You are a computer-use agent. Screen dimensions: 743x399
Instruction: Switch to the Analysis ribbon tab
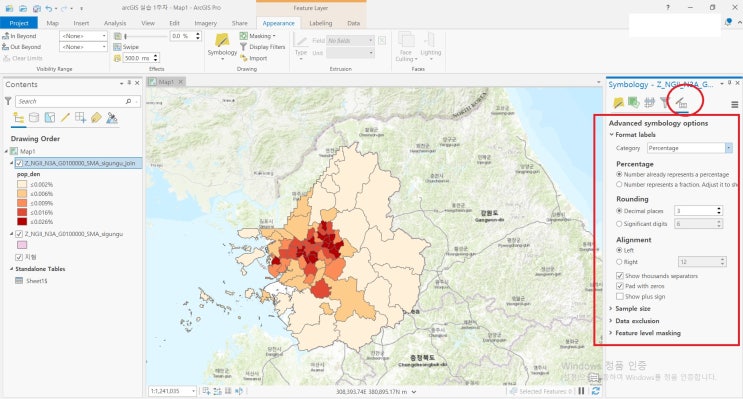(x=115, y=23)
